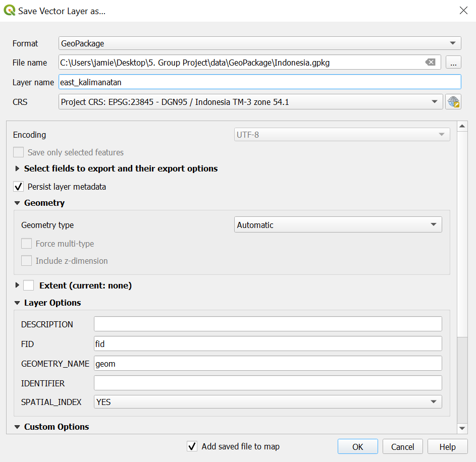
Task: Click the DESCRIPTION input field
Action: pos(268,324)
